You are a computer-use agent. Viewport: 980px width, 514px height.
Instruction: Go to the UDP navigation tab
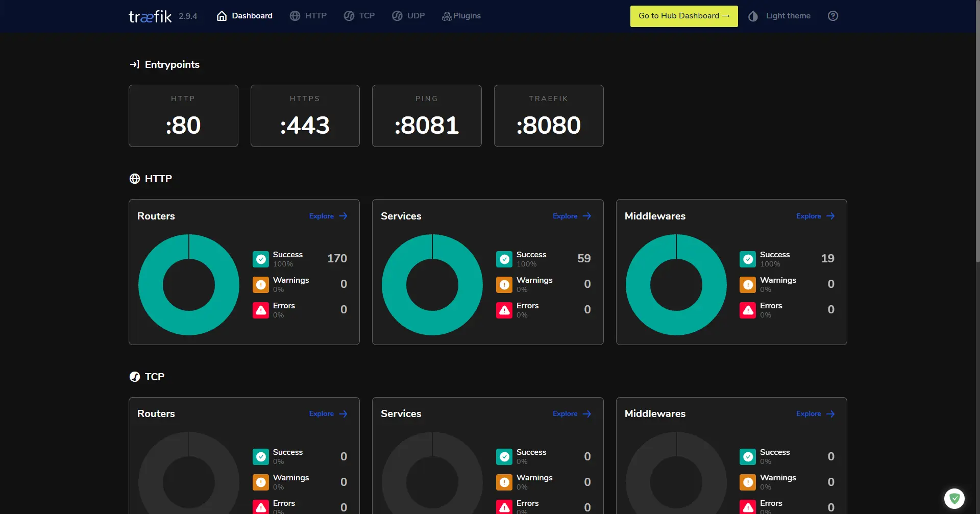(x=408, y=16)
